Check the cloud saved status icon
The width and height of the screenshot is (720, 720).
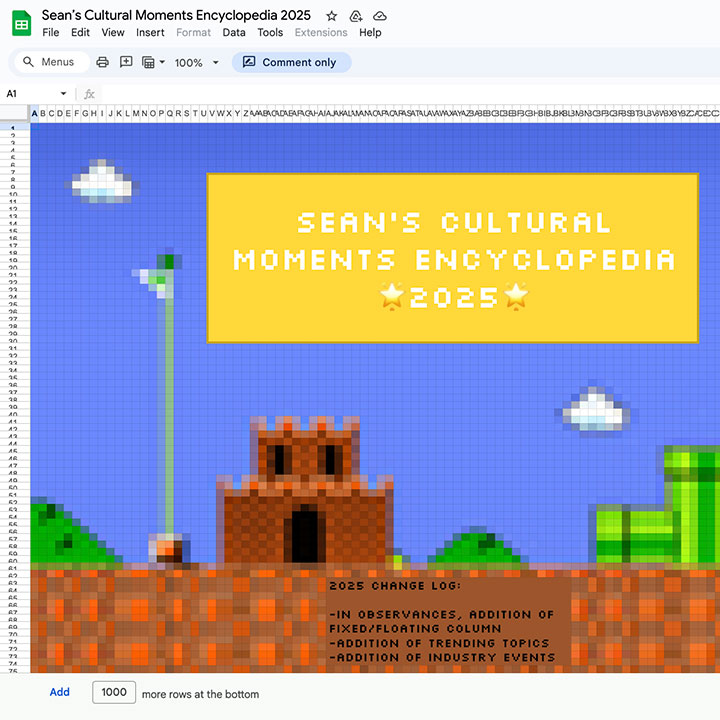click(x=380, y=17)
